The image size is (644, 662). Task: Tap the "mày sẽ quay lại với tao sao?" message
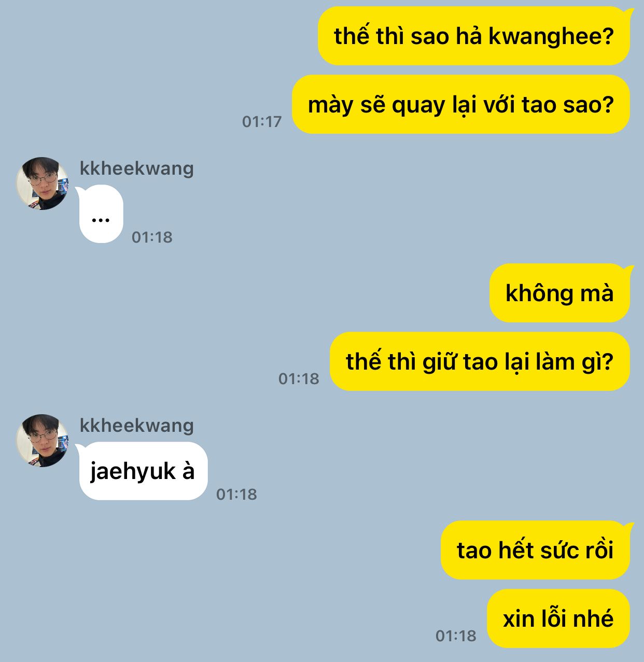(x=461, y=104)
